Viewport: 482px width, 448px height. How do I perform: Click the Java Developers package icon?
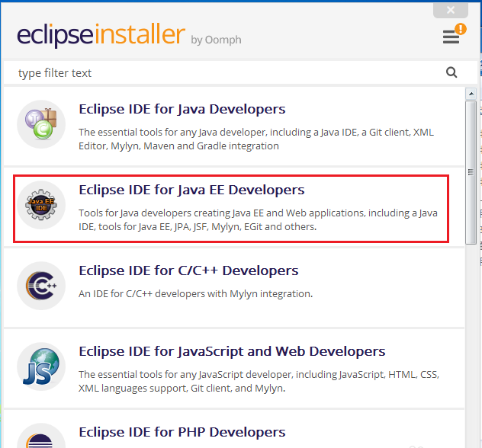41,124
